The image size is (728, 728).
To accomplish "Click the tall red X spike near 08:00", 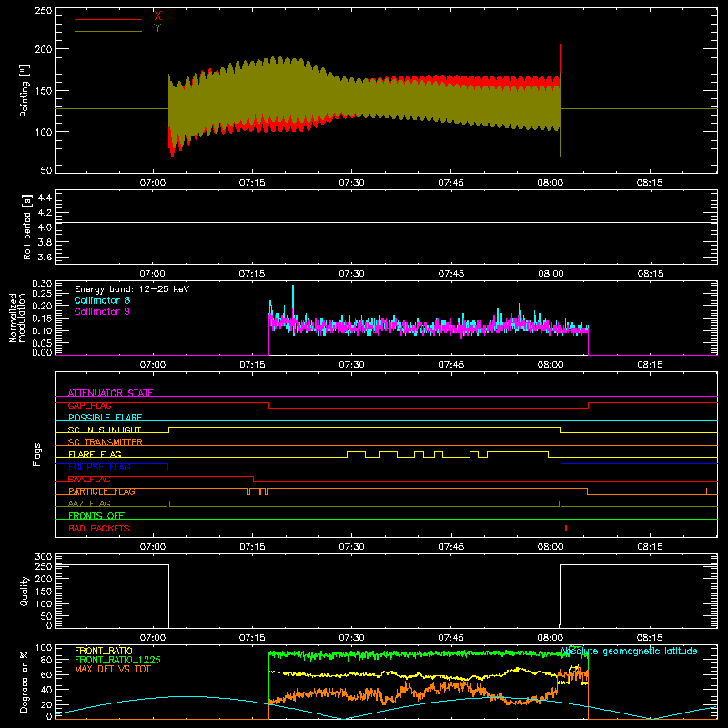I will (x=560, y=58).
